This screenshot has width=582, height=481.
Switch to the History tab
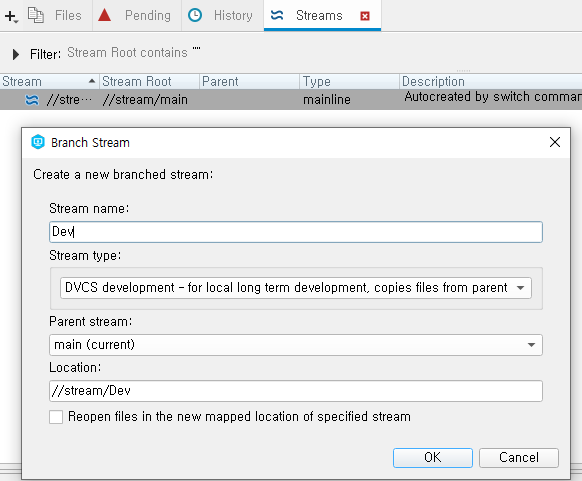coord(222,16)
